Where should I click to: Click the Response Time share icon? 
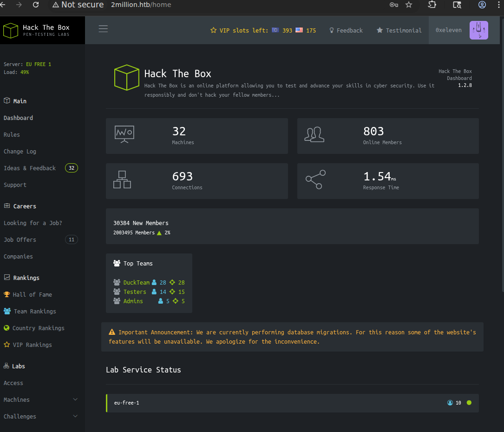pos(316,179)
